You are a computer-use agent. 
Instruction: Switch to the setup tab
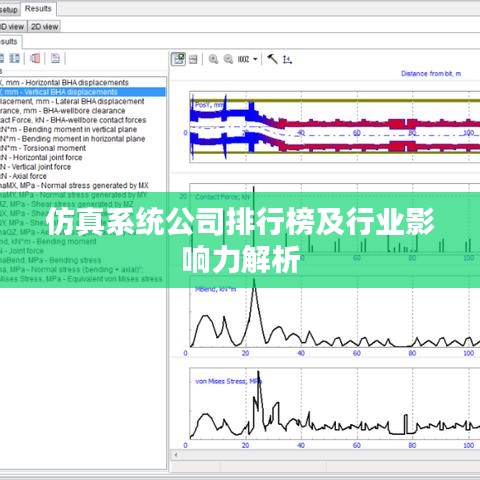coord(8,10)
